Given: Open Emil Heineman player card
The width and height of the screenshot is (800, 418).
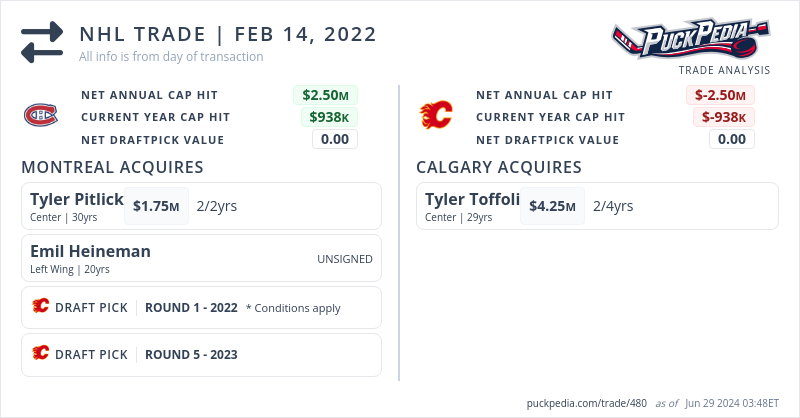Looking at the screenshot, I should [90, 251].
